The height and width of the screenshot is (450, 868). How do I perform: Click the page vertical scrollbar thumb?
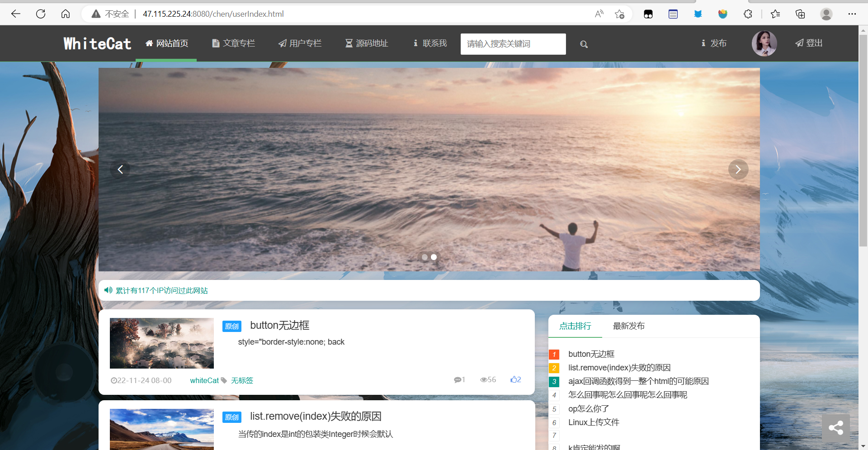pyautogui.click(x=863, y=140)
